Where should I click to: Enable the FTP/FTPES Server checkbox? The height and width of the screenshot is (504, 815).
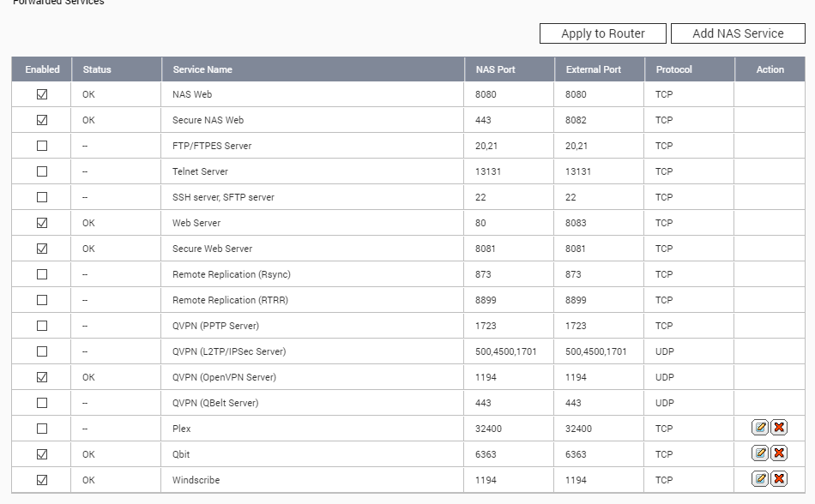click(42, 146)
